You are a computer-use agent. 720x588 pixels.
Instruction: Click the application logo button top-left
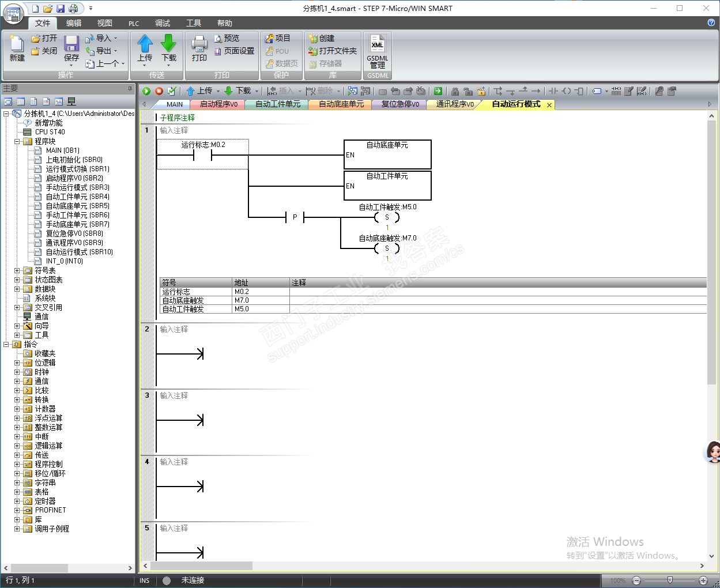click(x=13, y=13)
